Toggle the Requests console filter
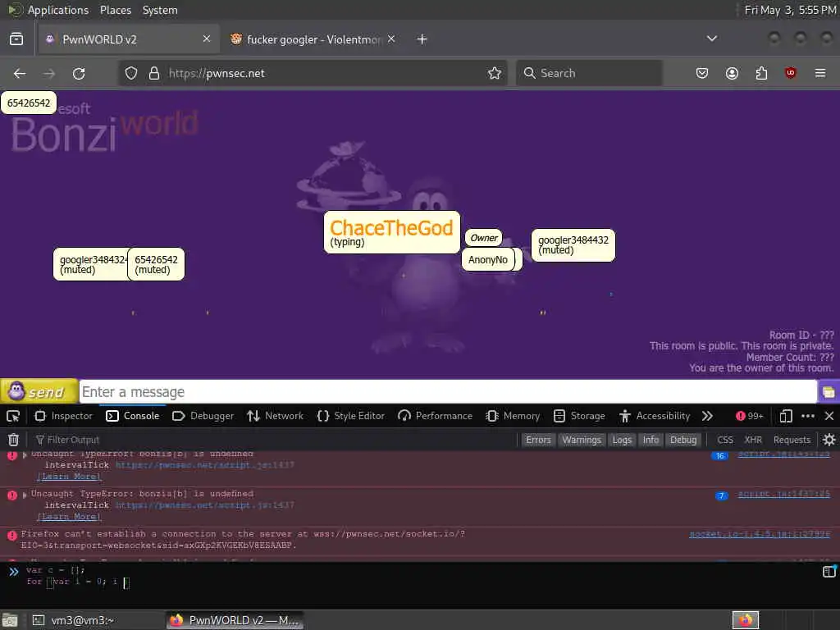The height and width of the screenshot is (630, 840). [792, 440]
